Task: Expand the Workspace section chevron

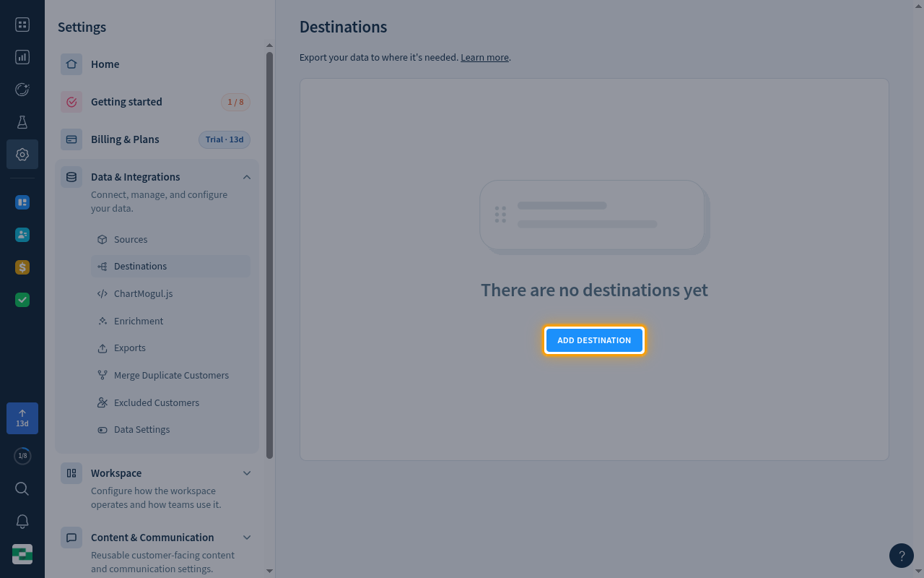Action: coord(247,473)
